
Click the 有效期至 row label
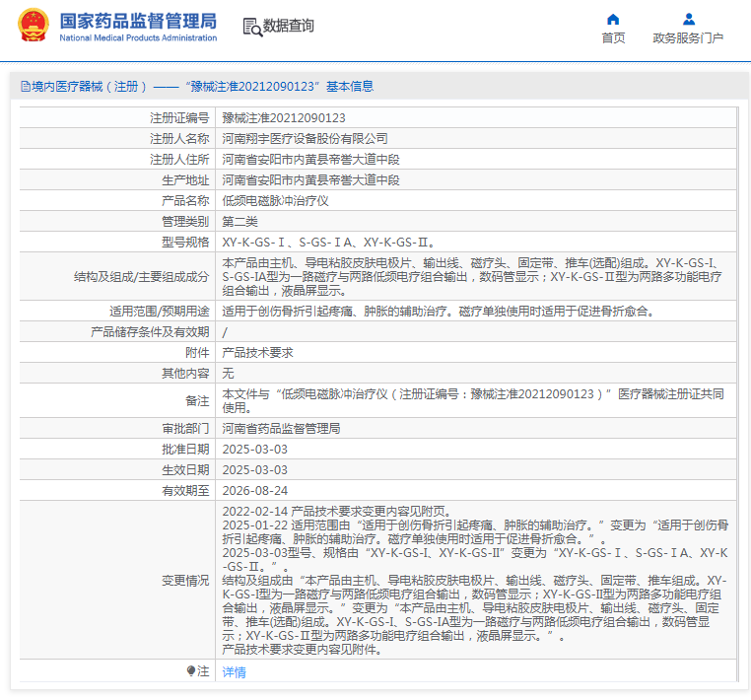pos(185,490)
